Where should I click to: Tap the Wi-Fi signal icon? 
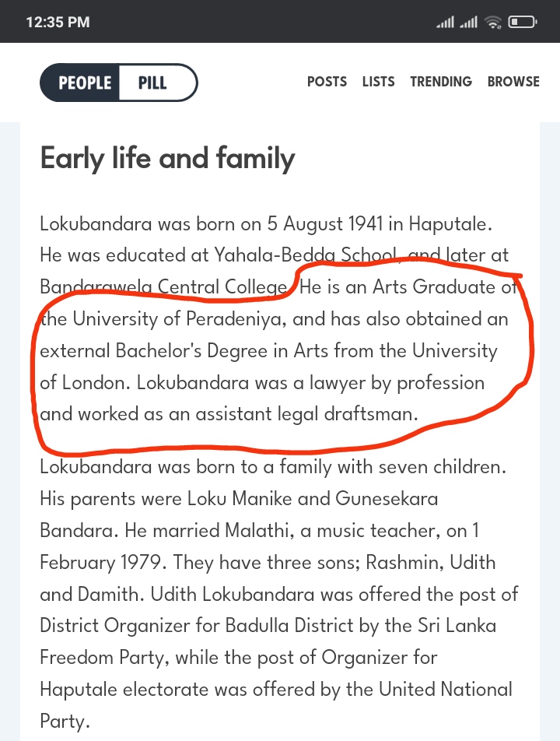click(x=493, y=23)
